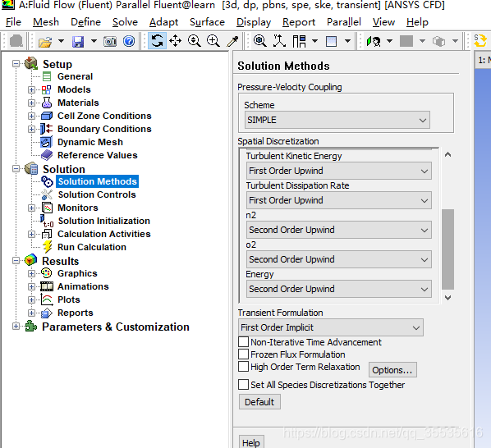Click the Materials flask icon
The image size is (491, 448).
pos(47,103)
